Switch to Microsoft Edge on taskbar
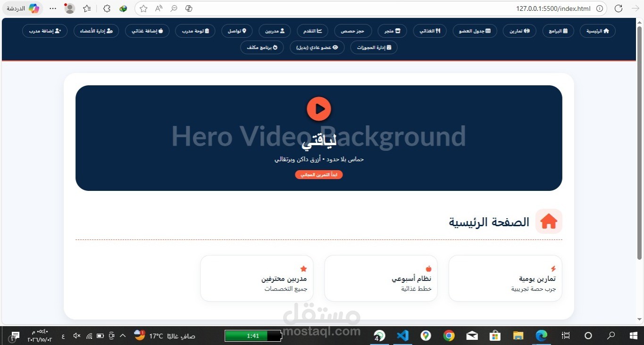644x345 pixels. click(541, 336)
